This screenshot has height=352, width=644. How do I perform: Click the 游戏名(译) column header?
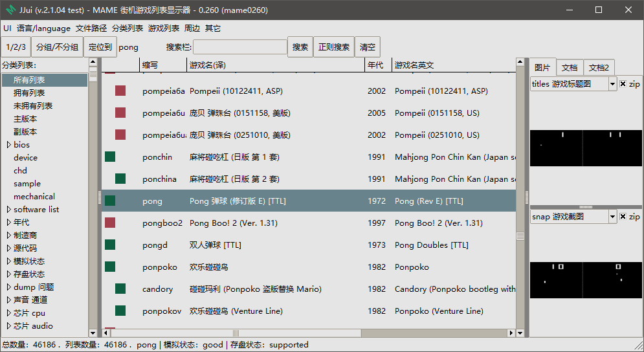pyautogui.click(x=276, y=65)
